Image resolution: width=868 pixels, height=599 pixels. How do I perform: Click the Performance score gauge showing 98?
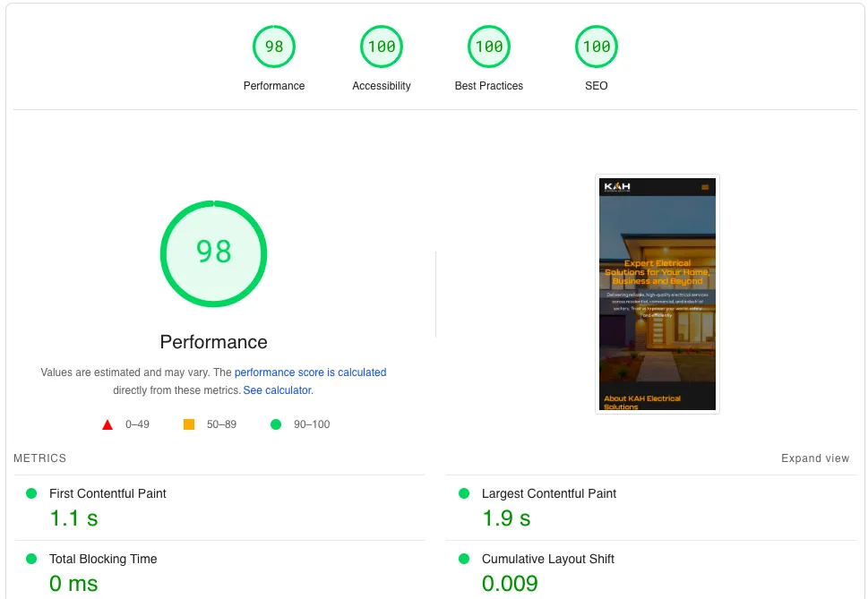[274, 47]
